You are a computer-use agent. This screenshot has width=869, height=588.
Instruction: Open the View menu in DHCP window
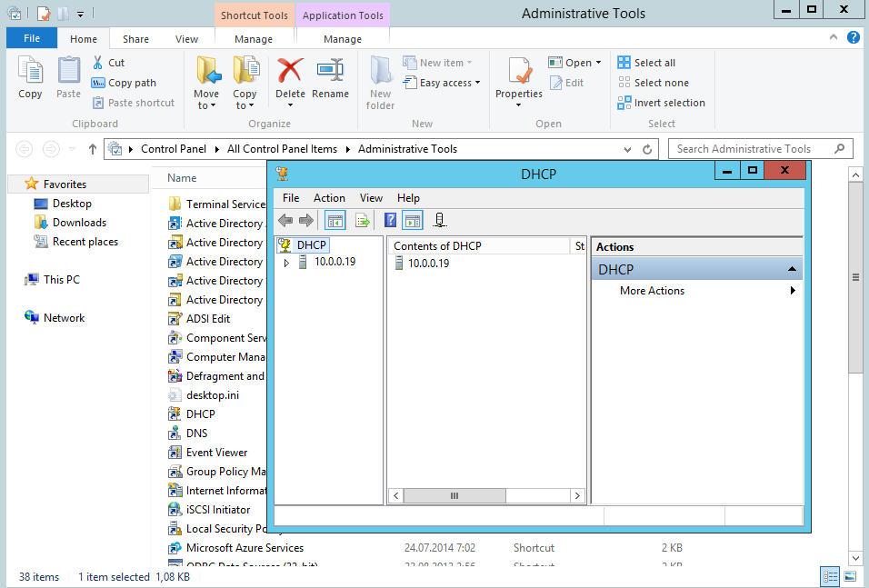(x=371, y=198)
